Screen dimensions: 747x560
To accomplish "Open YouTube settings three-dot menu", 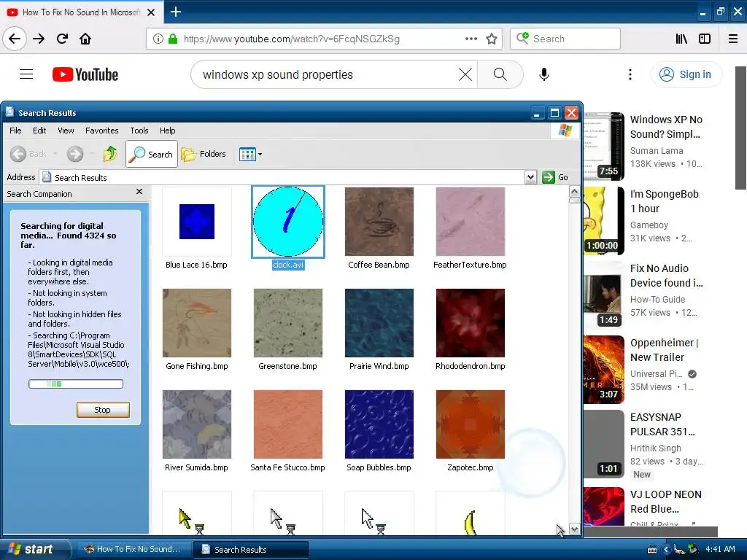I will pos(630,74).
